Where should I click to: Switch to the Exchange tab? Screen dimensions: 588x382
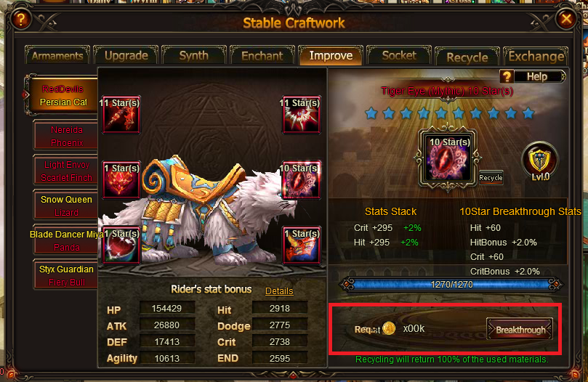pos(536,57)
